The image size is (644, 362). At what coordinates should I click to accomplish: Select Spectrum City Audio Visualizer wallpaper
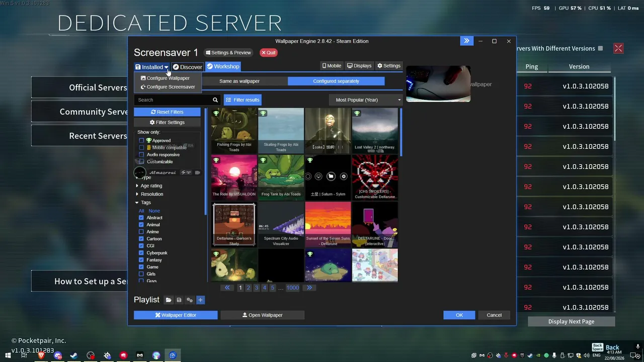click(x=281, y=225)
